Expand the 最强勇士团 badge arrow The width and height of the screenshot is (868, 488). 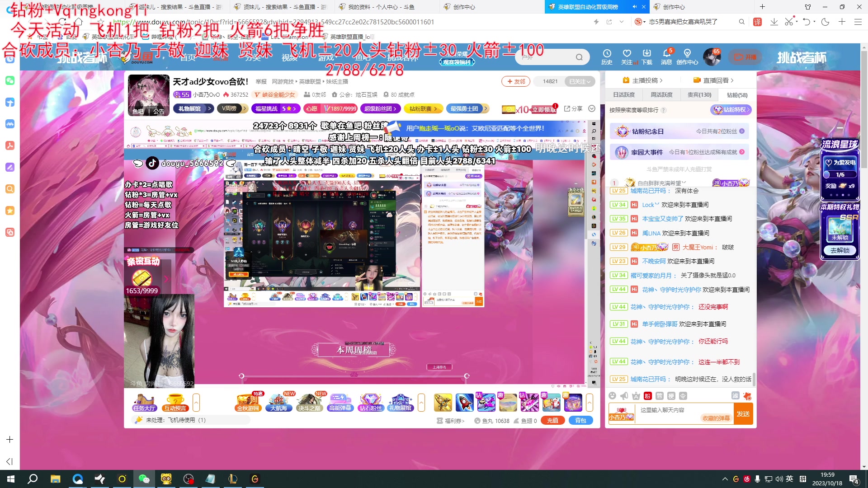[x=486, y=108]
